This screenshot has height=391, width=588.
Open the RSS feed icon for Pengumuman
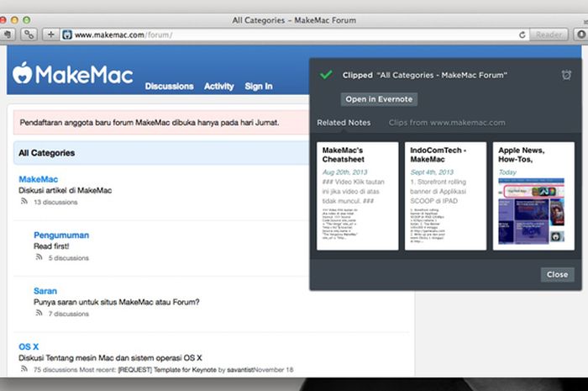(39, 257)
